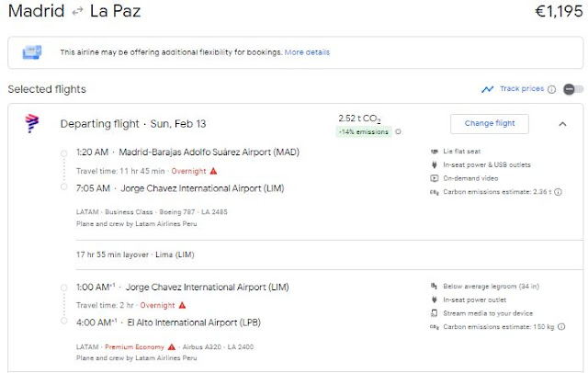588x373 pixels.
Task: Click the -14% emissions badge
Action: coord(365,132)
